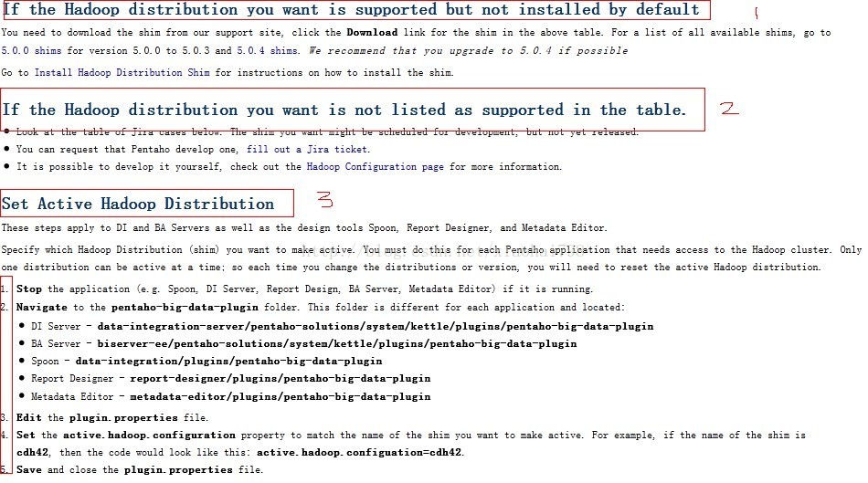Viewport: 868px width, 483px height.
Task: Click bold 'Save' in step 5
Action: (29, 469)
